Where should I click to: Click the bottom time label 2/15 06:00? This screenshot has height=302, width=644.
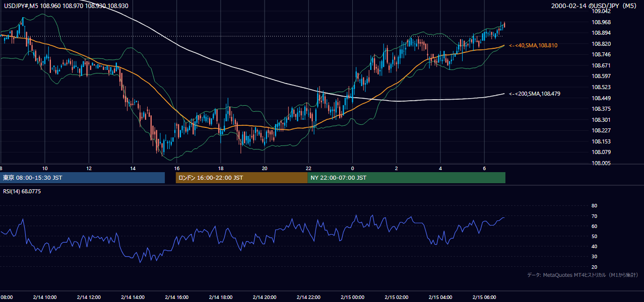pos(484,297)
